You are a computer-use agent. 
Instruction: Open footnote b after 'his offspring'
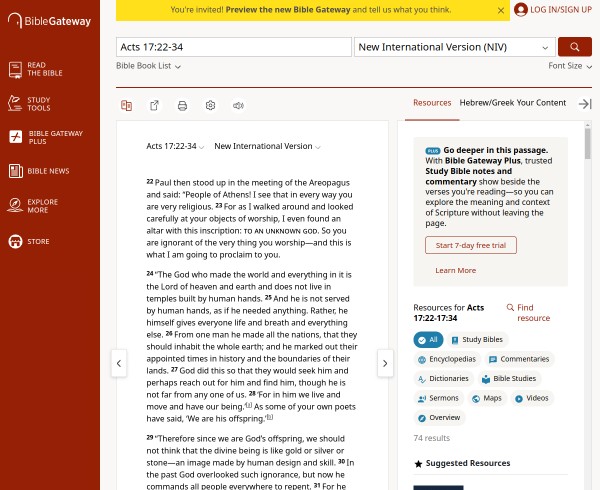pyautogui.click(x=270, y=417)
